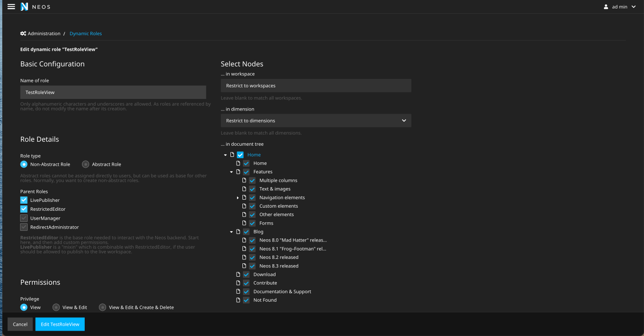Select the Neos 8.2 released tree label
This screenshot has width=644, height=336.
pos(279,257)
